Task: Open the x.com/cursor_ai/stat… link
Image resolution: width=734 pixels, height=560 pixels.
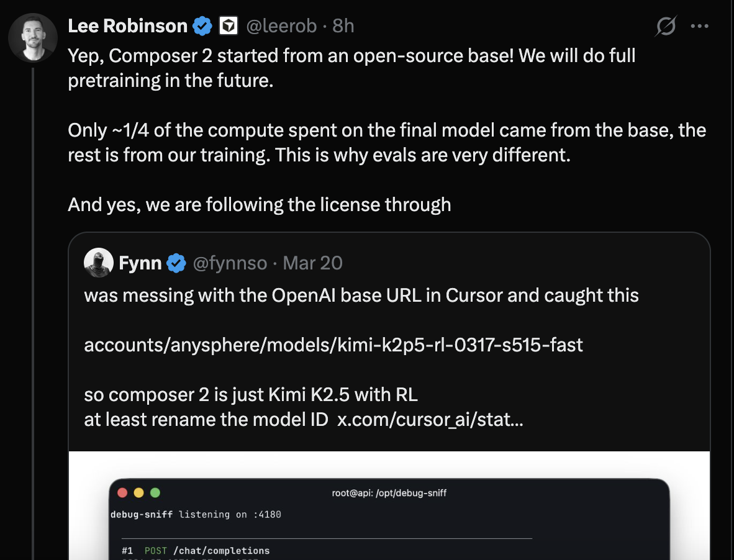Action: (430, 419)
